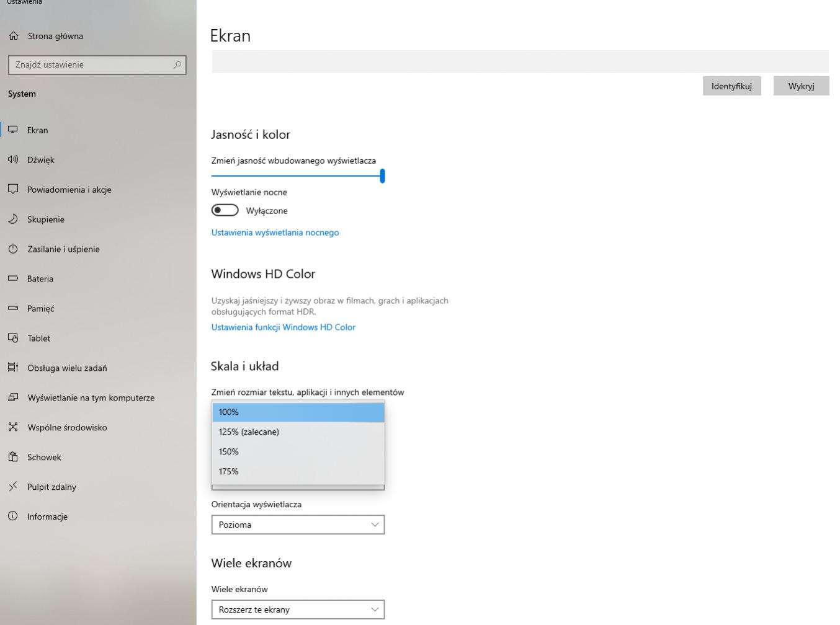The height and width of the screenshot is (625, 840).
Task: Click the Pulpit zdalny icon
Action: [x=13, y=487]
